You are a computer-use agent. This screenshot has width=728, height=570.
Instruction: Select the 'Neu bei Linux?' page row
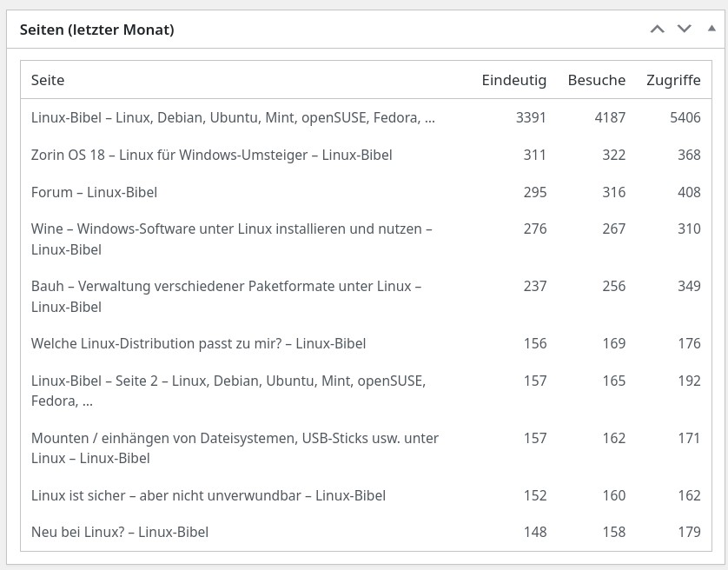(119, 532)
